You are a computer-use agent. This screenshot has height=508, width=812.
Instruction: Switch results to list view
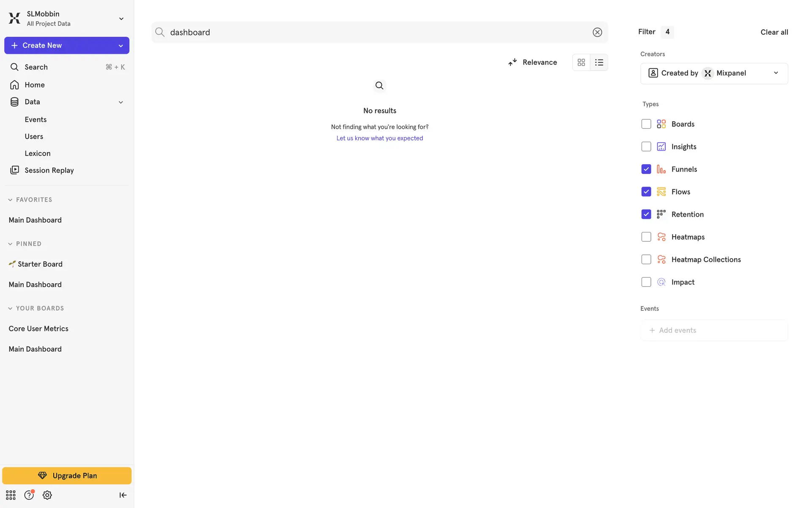click(x=599, y=62)
